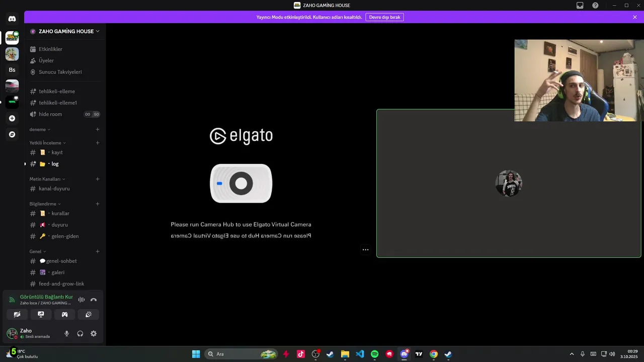Open TikTok from the taskbar
Screen dimensions: 644x362
[301, 354]
